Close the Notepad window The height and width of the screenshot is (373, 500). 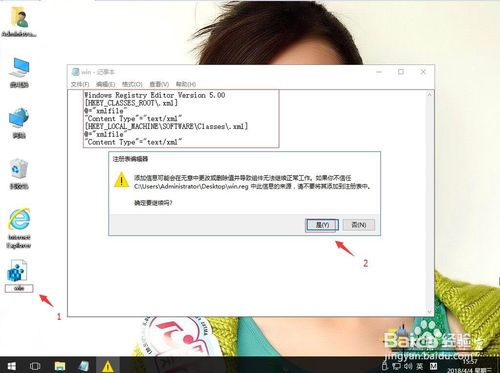click(x=423, y=72)
